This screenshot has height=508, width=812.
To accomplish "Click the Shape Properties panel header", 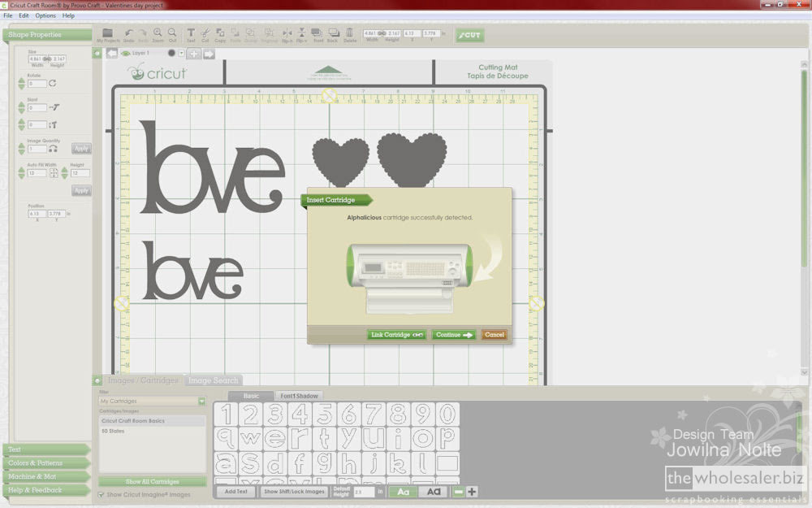I will pyautogui.click(x=48, y=35).
